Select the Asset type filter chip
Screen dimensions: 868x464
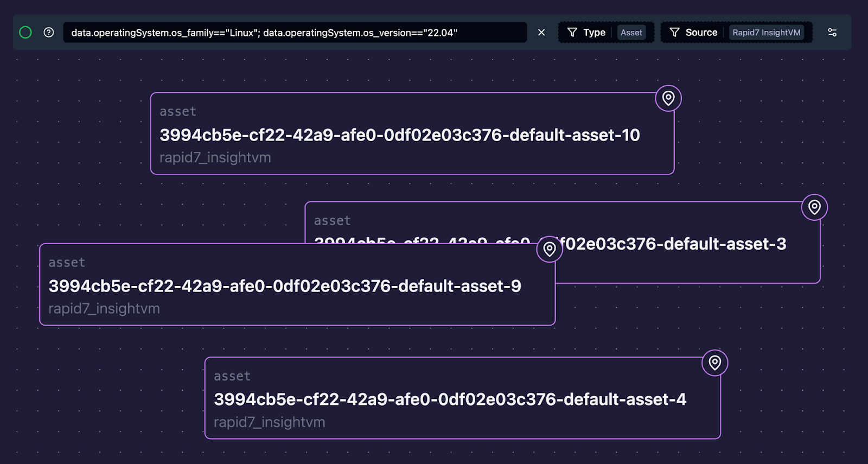tap(631, 33)
